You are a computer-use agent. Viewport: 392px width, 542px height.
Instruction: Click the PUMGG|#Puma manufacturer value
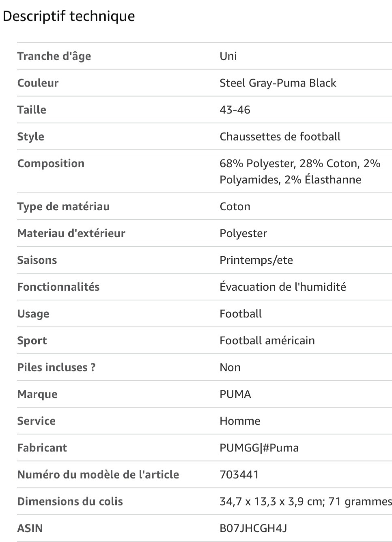click(259, 447)
